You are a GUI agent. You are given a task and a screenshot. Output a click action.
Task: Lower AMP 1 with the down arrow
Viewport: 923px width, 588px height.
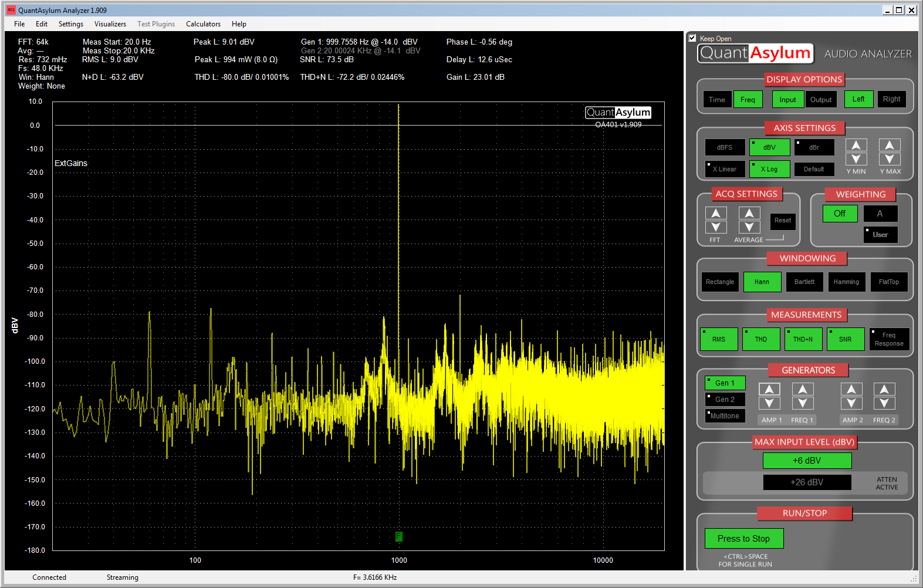pyautogui.click(x=769, y=403)
